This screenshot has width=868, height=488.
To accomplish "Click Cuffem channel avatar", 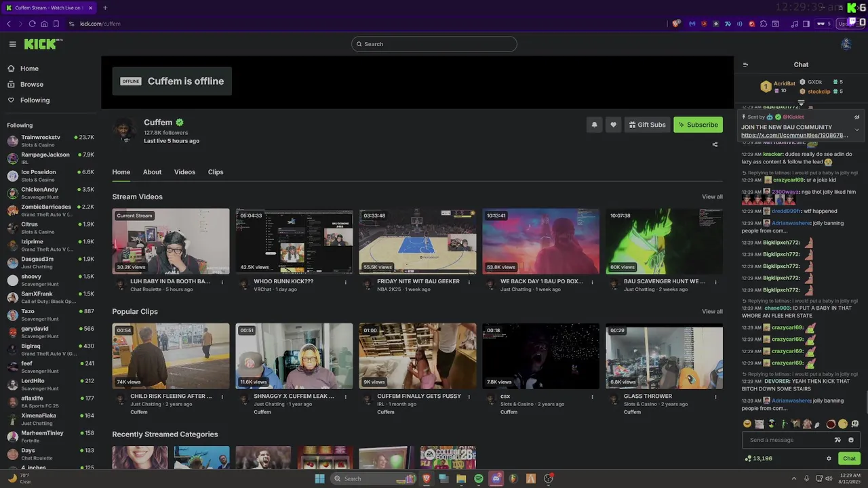I will pos(125,129).
